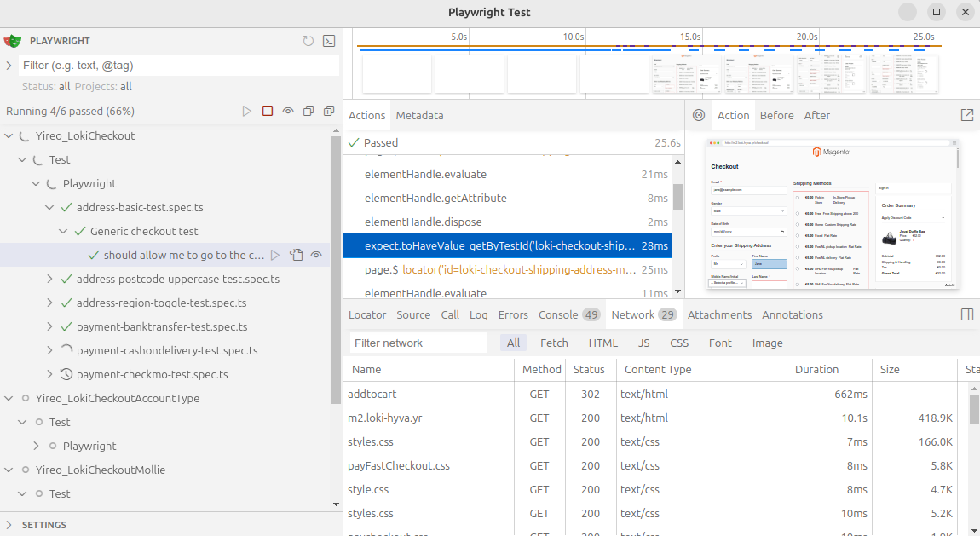
Task: Collapse the Generic checkout test group
Action: 63,231
